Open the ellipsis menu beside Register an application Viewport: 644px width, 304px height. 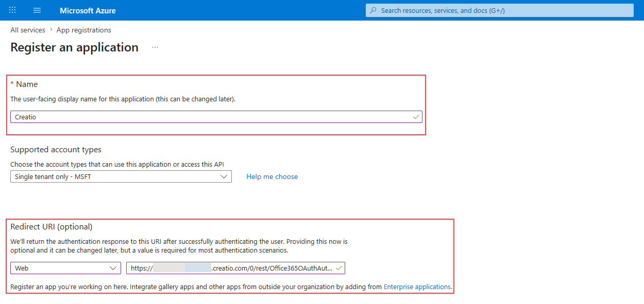point(155,47)
